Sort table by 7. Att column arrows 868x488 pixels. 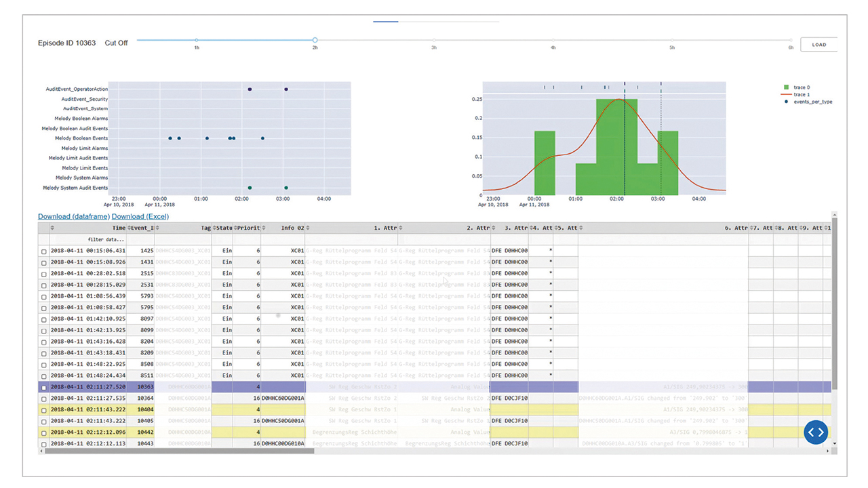[x=751, y=228]
